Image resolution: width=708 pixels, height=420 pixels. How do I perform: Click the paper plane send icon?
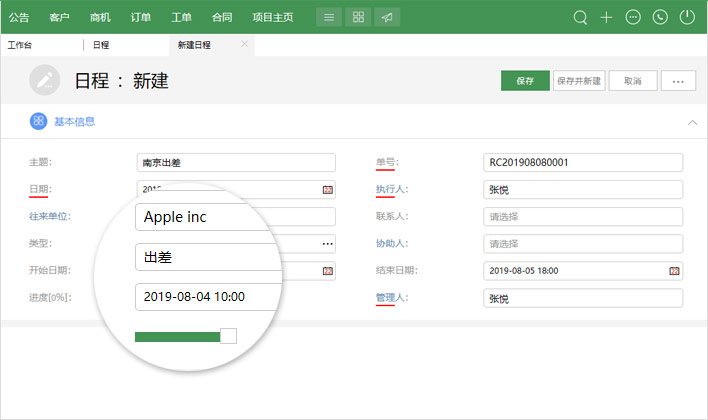(386, 17)
